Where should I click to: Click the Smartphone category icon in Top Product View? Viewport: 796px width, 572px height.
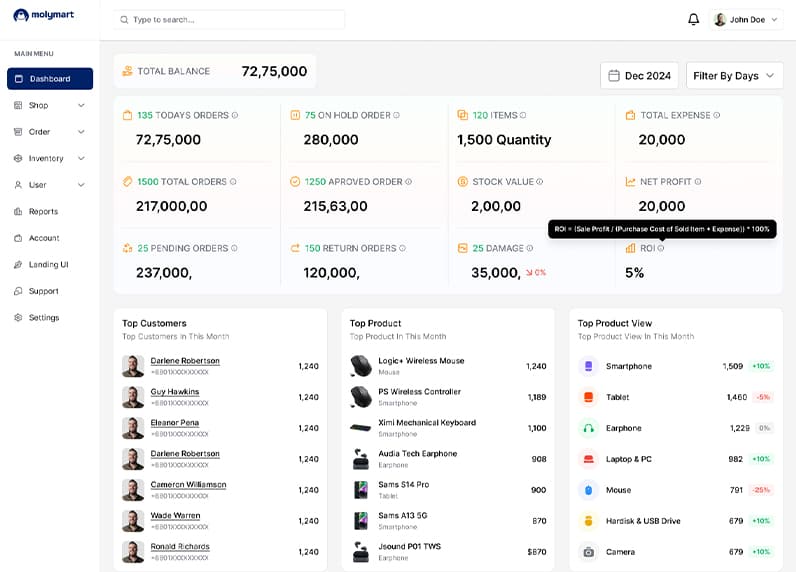[588, 366]
